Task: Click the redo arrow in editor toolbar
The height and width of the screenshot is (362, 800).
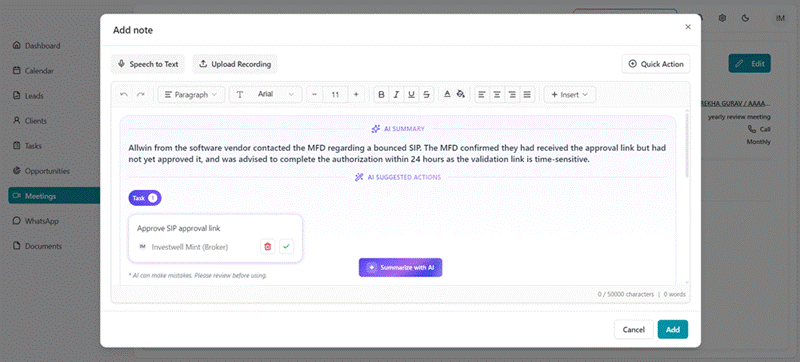Action: click(x=141, y=94)
